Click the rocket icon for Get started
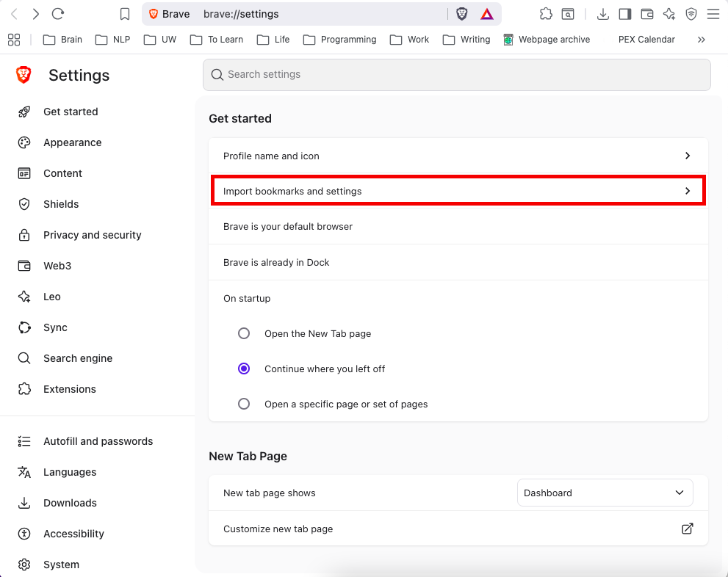Viewport: 728px width, 577px height. click(x=24, y=112)
